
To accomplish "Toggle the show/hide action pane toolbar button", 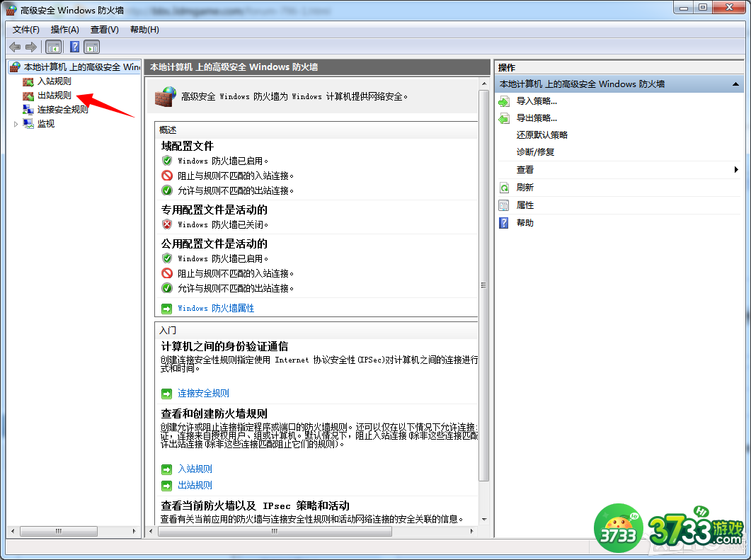I will coord(91,47).
